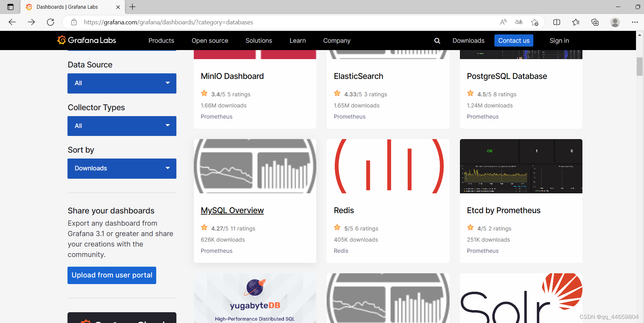Open the Open source menu
The width and height of the screenshot is (644, 323).
pyautogui.click(x=210, y=41)
